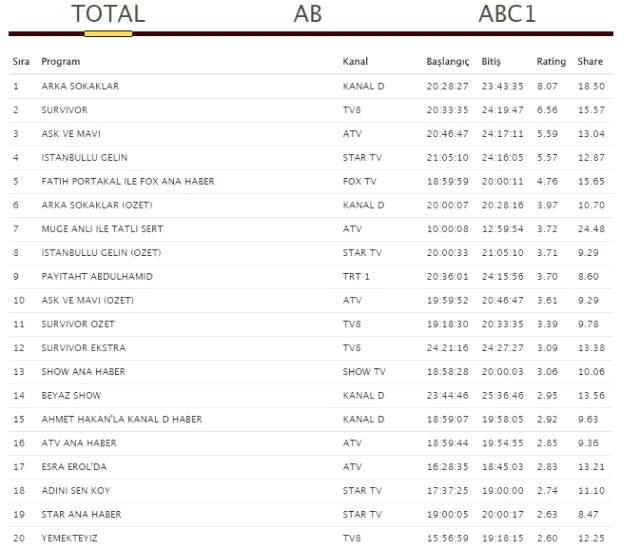This screenshot has width=640, height=550.
Task: Click the share value 8.60
Action: tap(588, 277)
